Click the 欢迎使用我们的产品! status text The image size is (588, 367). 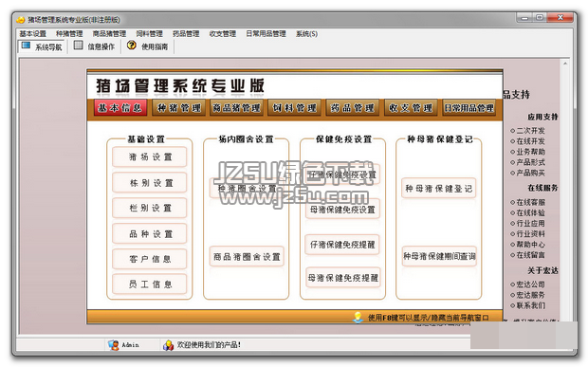coord(209,345)
